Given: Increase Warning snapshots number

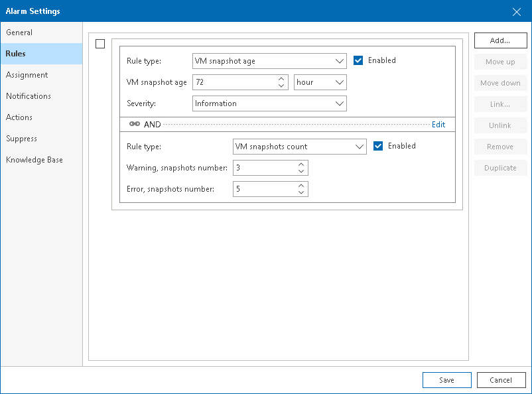Looking at the screenshot, I should (301, 164).
